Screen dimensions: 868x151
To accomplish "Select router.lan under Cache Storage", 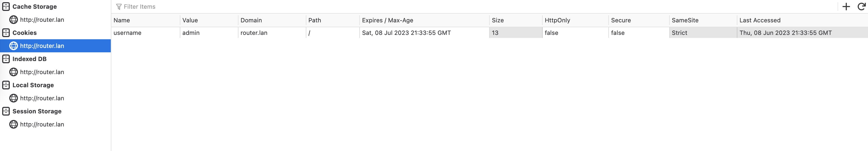I will click(42, 20).
